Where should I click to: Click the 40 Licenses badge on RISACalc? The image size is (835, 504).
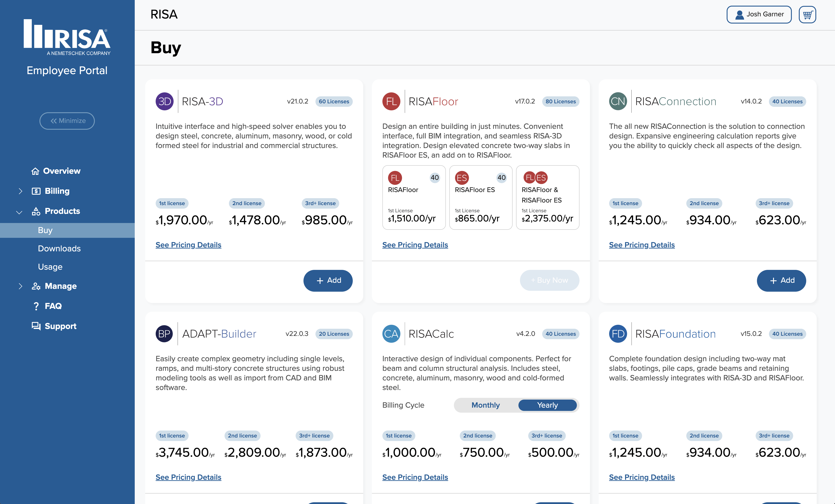pos(561,334)
